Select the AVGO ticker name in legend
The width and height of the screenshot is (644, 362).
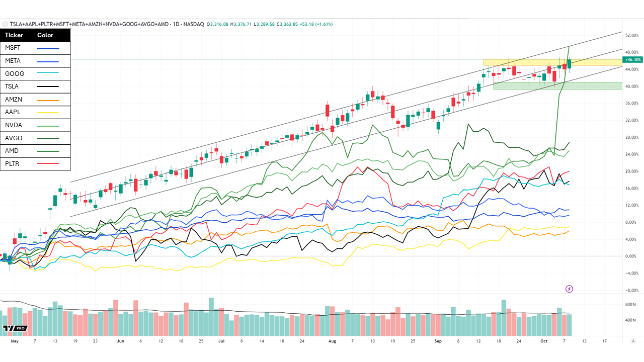14,138
